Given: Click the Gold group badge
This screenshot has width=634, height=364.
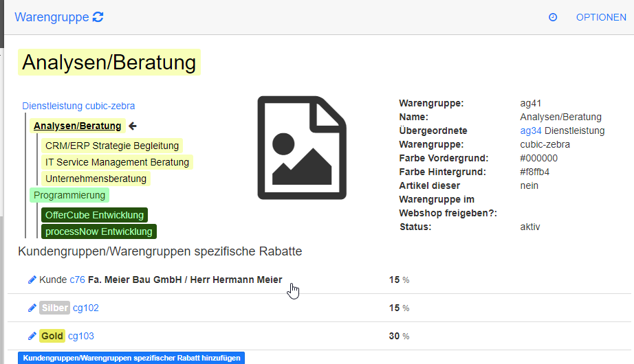Looking at the screenshot, I should tap(52, 336).
